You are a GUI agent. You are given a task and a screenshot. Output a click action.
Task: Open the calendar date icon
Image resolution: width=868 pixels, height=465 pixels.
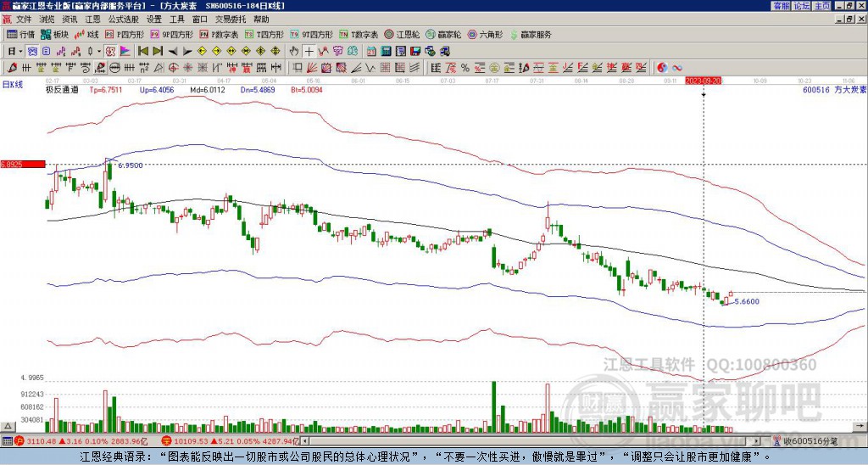pos(371,52)
